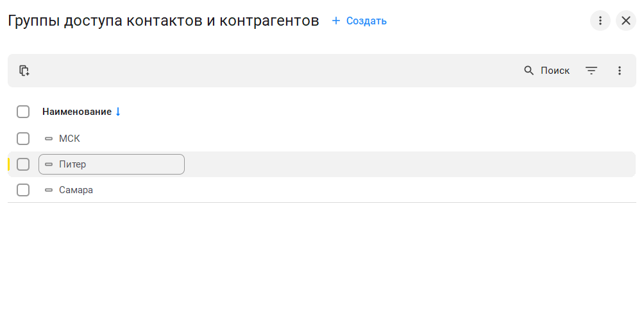
Task: Click the copy/duplicate records toolbar icon
Action: 24,71
